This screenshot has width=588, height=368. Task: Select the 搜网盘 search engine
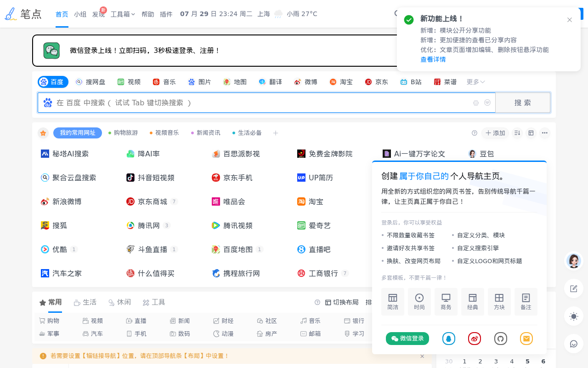point(90,82)
